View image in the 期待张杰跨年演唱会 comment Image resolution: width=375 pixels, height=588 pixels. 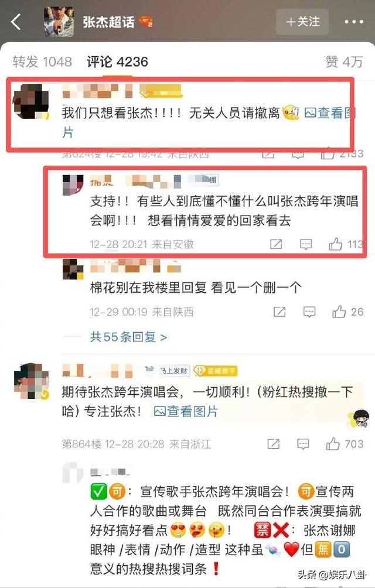186,411
